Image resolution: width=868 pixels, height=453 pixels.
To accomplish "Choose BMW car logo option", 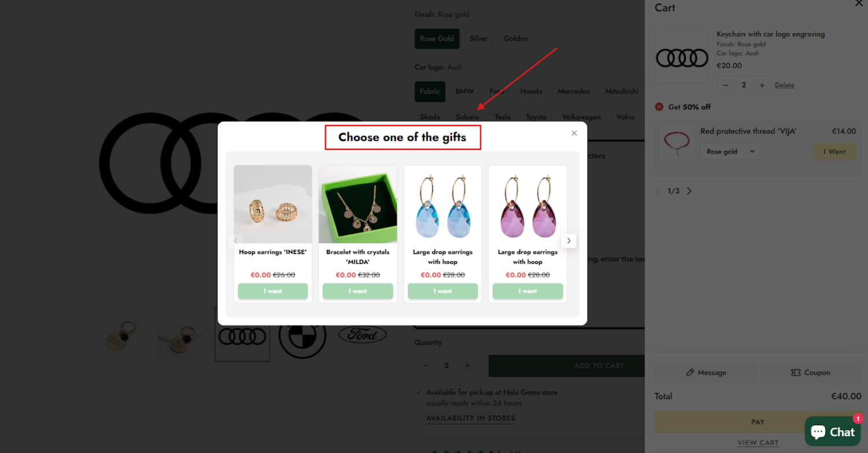I will (465, 92).
